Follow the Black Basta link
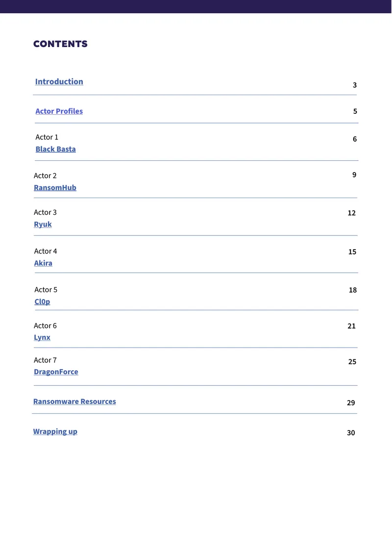Viewport: 392px width, 554px height. pos(55,149)
